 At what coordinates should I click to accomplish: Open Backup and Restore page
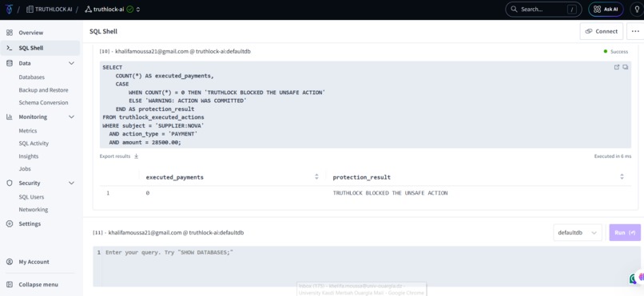point(43,90)
